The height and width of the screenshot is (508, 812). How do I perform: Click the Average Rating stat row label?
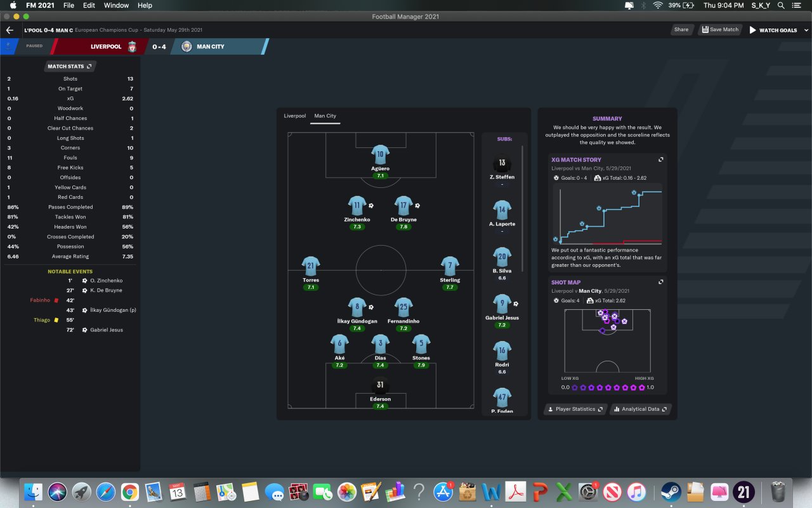[70, 257]
